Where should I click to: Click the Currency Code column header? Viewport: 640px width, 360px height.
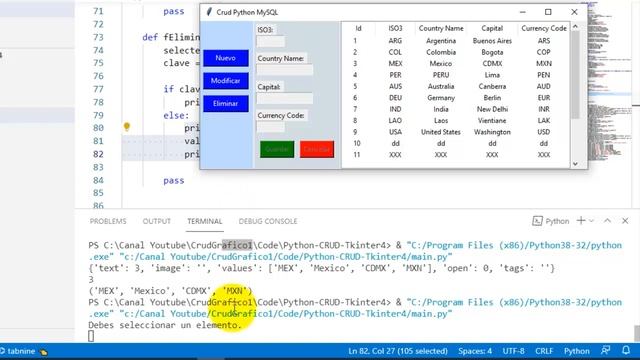coord(544,28)
